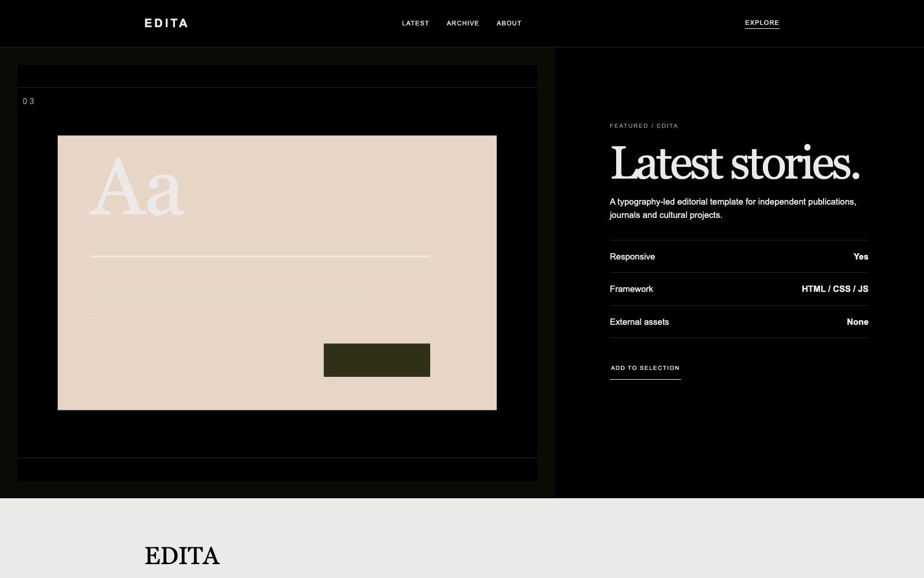Select the "Framework" row label
Image resolution: width=924 pixels, height=578 pixels.
point(631,289)
